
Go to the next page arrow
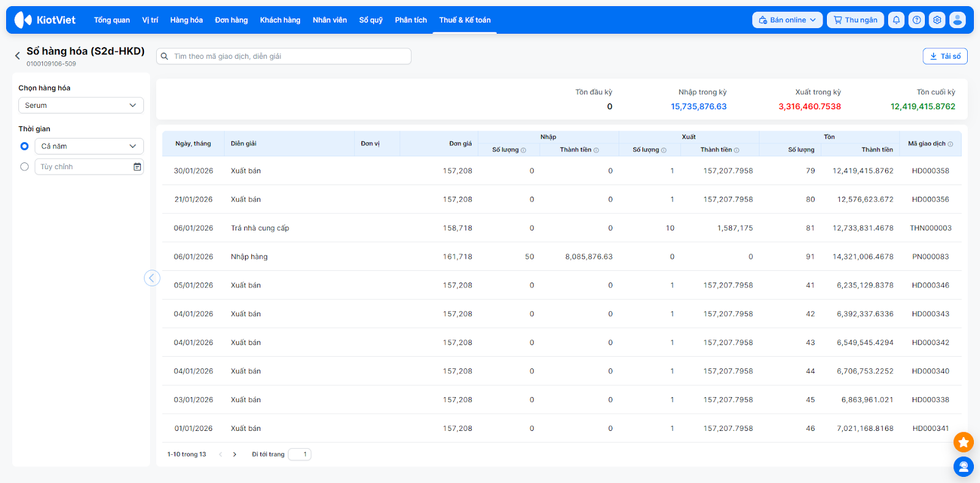click(x=235, y=455)
